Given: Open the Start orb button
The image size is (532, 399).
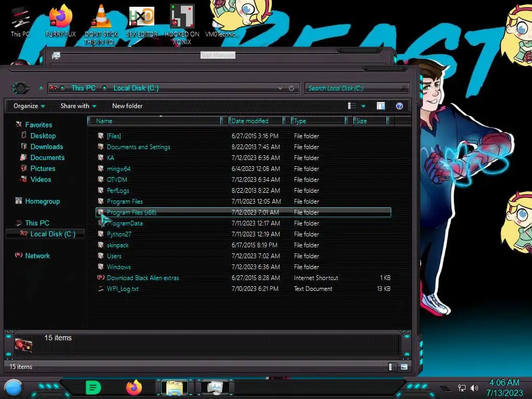Looking at the screenshot, I should click(x=13, y=388).
